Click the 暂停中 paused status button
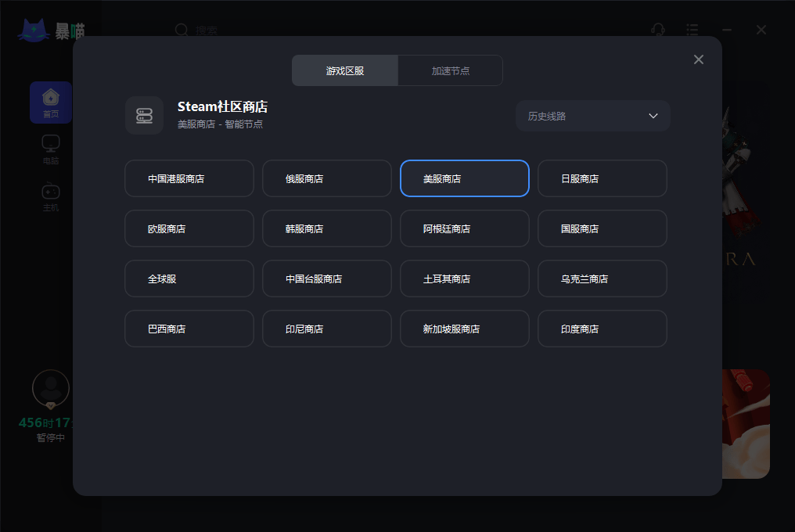Viewport: 795px width, 532px height. click(50, 437)
